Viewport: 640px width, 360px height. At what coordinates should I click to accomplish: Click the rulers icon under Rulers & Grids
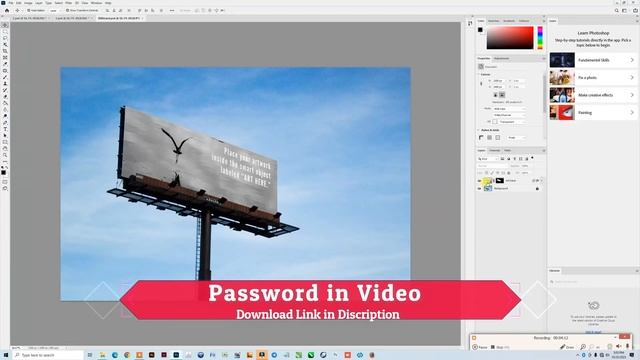(x=481, y=138)
